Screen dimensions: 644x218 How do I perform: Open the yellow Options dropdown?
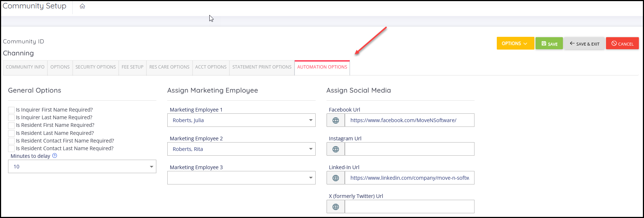pyautogui.click(x=515, y=43)
